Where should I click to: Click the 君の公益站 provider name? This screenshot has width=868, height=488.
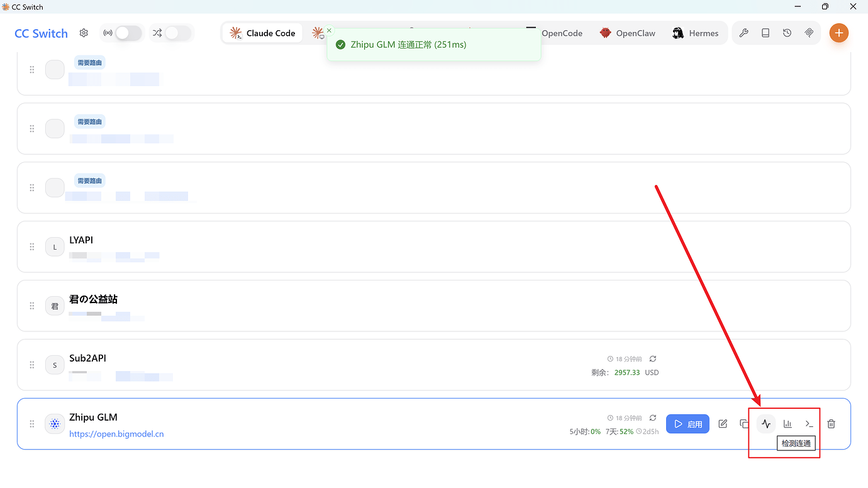pos(93,299)
